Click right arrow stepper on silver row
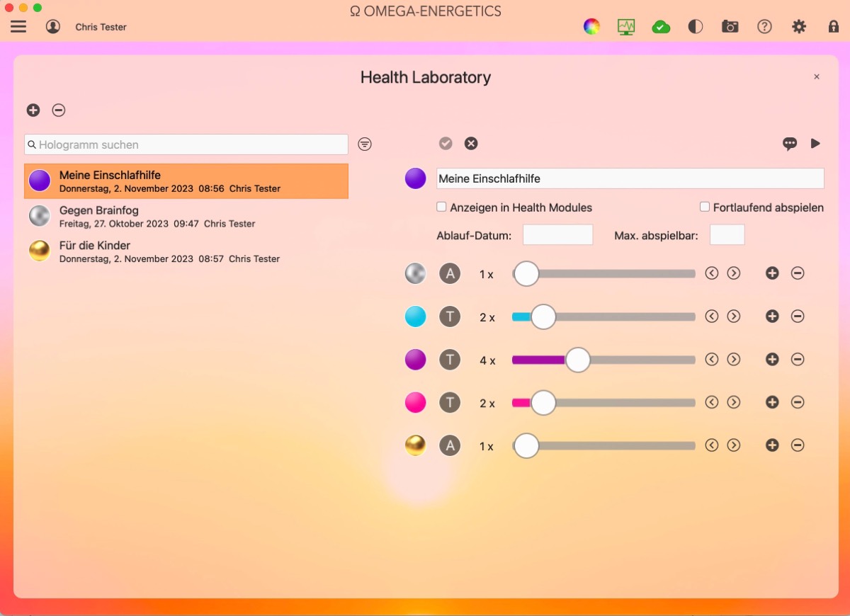The width and height of the screenshot is (850, 616). [734, 273]
